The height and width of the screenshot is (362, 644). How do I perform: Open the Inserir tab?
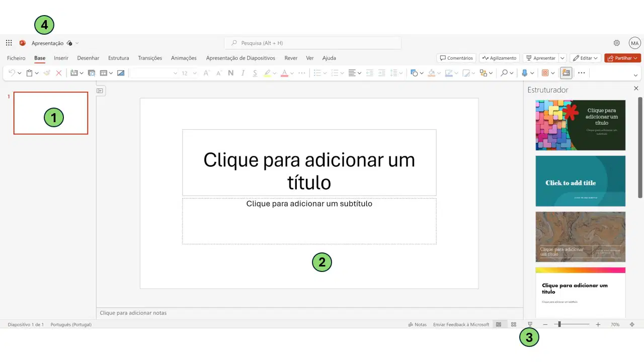pyautogui.click(x=61, y=58)
